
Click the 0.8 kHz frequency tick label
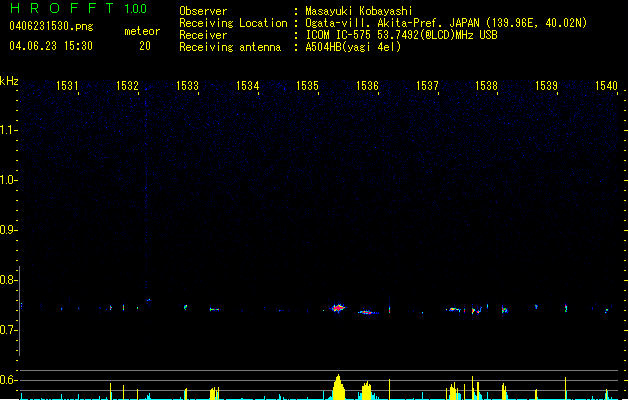pos(7,280)
